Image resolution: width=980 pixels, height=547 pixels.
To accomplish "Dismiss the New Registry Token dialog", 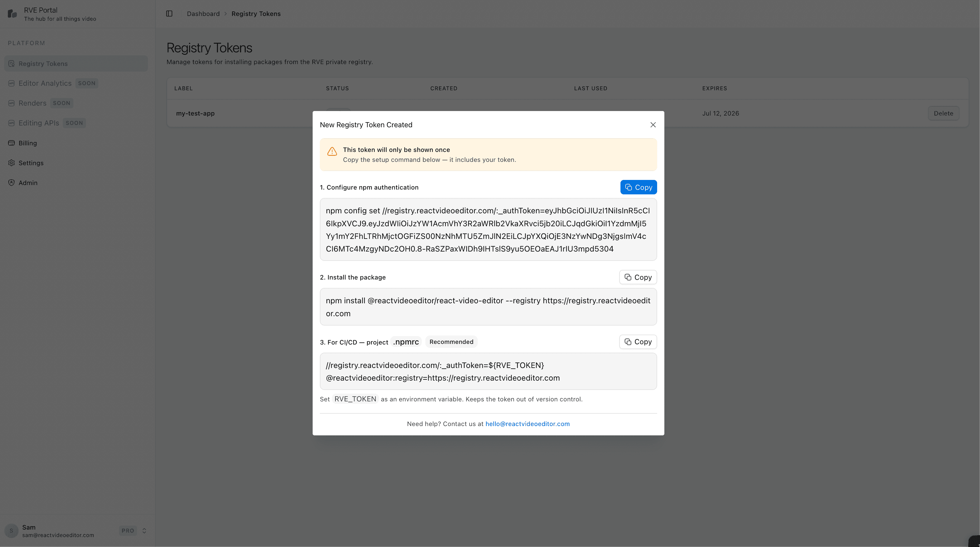I will coord(653,125).
